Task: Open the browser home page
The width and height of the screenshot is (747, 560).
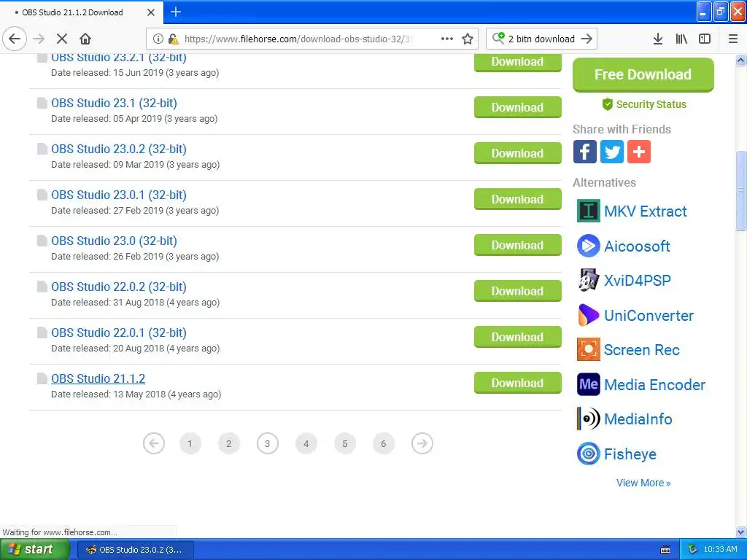Action: (85, 39)
